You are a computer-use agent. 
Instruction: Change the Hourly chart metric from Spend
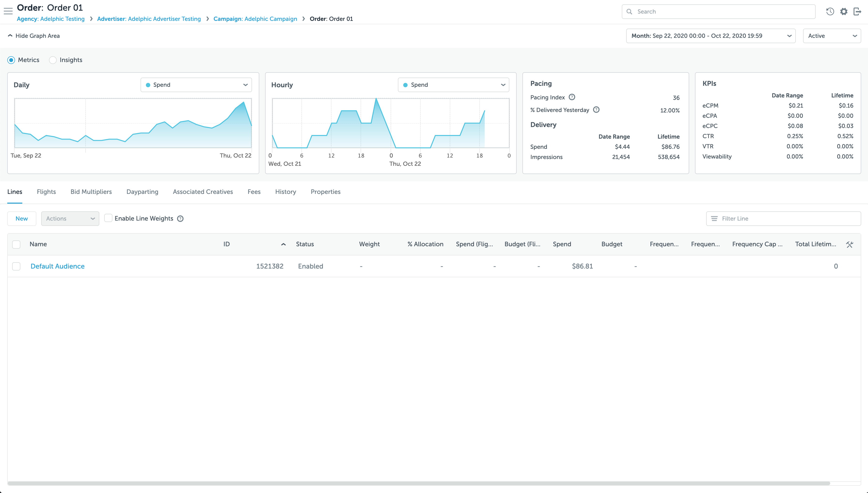(x=454, y=85)
